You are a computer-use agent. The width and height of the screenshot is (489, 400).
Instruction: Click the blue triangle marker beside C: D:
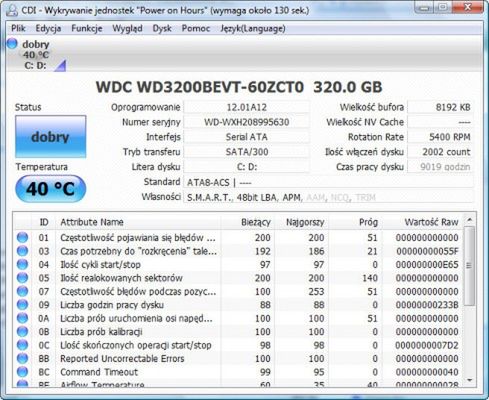pos(60,66)
